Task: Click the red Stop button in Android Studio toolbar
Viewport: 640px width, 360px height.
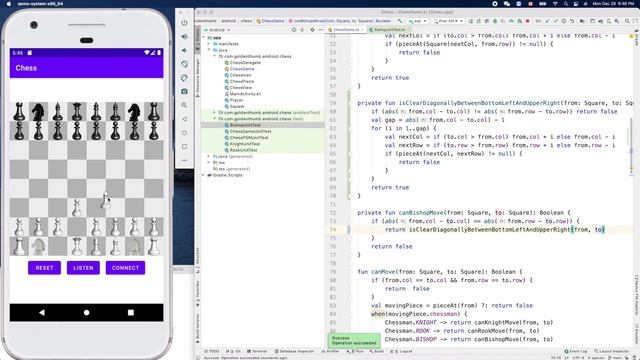Action: 527,21
